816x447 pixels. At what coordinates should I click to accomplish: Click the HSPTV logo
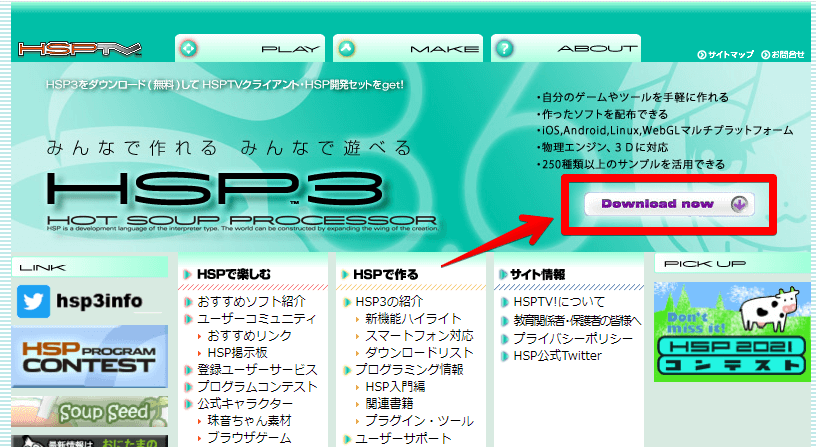(x=80, y=49)
